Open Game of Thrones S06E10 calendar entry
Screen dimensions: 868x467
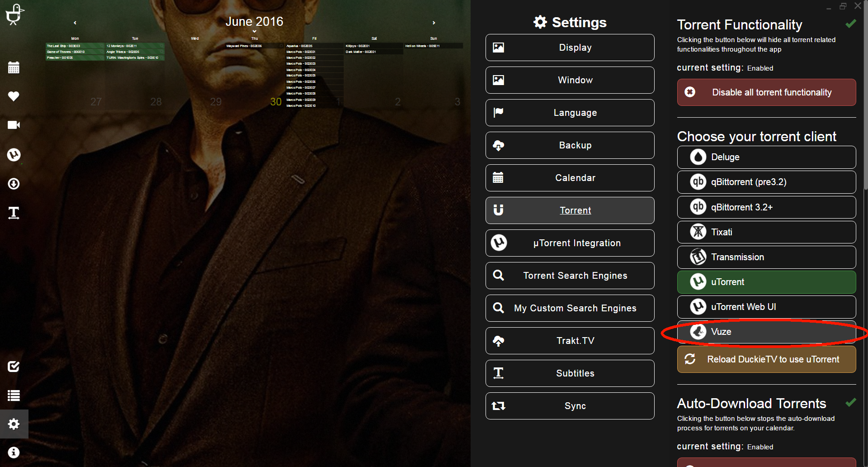coord(75,52)
